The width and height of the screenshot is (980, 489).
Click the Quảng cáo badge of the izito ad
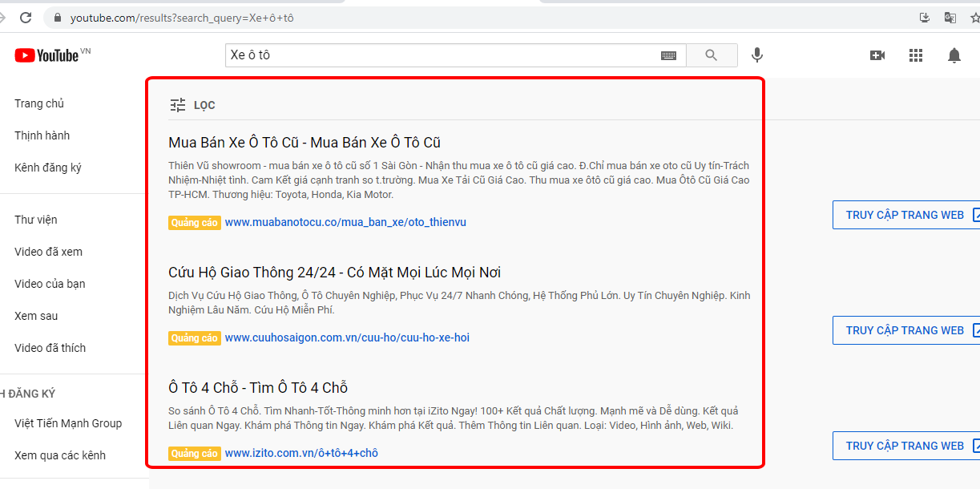click(x=195, y=454)
